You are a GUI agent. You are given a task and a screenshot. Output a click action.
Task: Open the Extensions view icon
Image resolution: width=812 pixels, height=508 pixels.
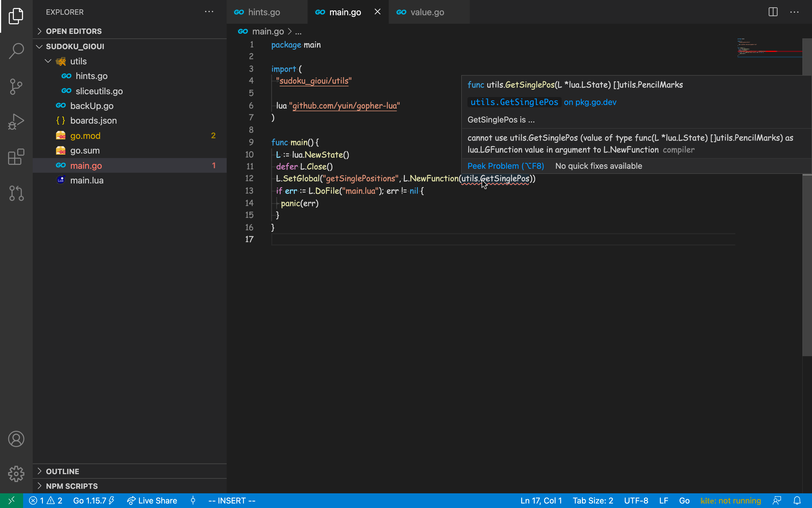[x=16, y=157]
